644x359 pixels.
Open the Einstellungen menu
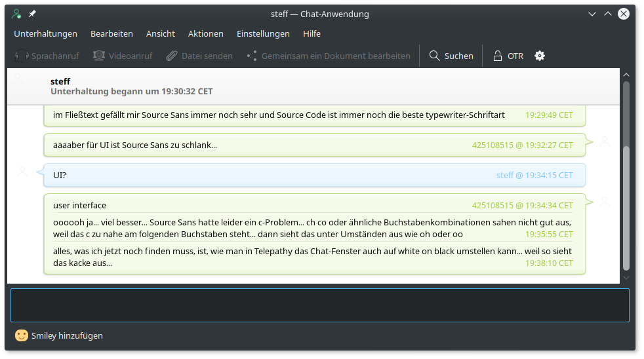(263, 33)
